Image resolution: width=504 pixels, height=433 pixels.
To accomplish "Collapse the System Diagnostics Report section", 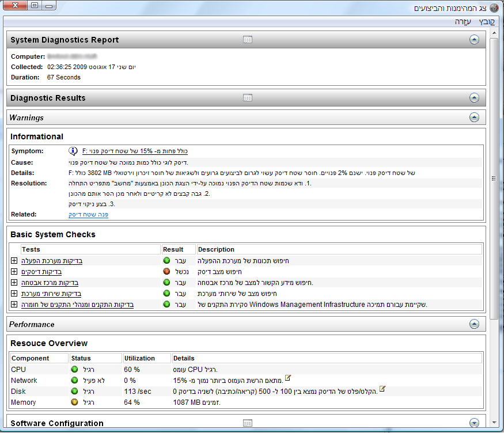I will click(474, 40).
